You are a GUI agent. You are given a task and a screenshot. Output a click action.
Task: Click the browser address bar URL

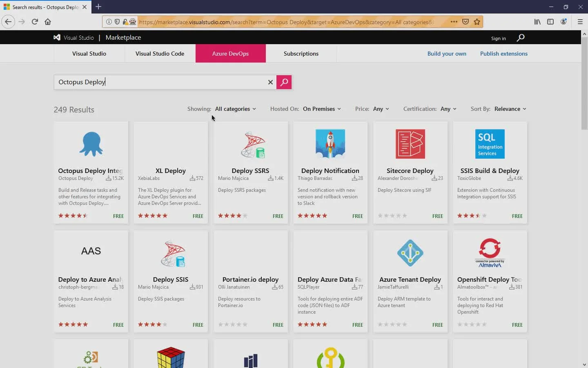(286, 22)
